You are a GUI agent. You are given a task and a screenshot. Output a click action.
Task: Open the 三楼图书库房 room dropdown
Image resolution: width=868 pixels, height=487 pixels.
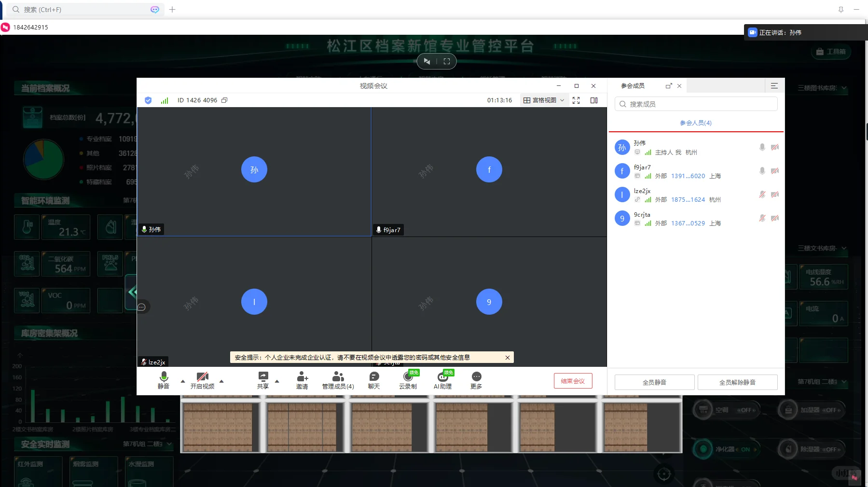tap(822, 88)
